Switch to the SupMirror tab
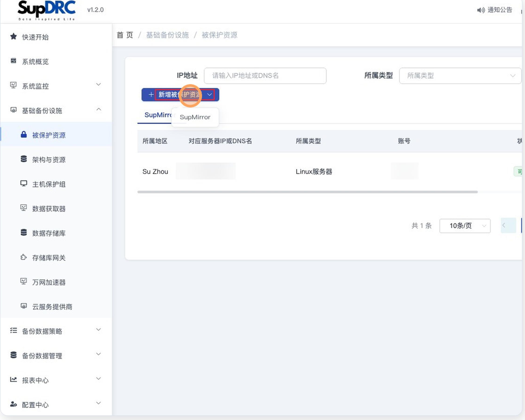 tap(157, 115)
